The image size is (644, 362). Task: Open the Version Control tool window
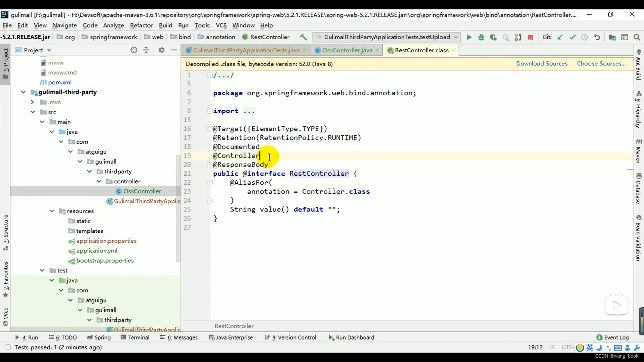(x=290, y=338)
